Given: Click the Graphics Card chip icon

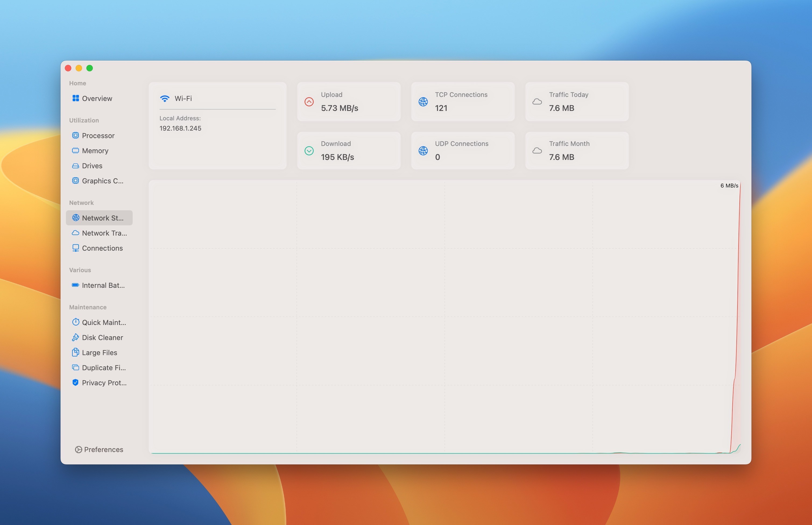Looking at the screenshot, I should coord(76,181).
